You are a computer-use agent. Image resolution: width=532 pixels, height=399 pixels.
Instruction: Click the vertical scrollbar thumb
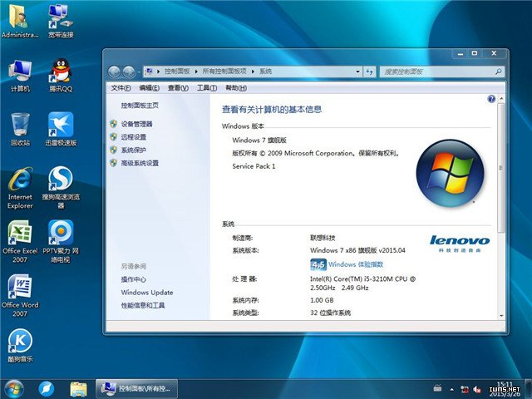tap(501, 168)
